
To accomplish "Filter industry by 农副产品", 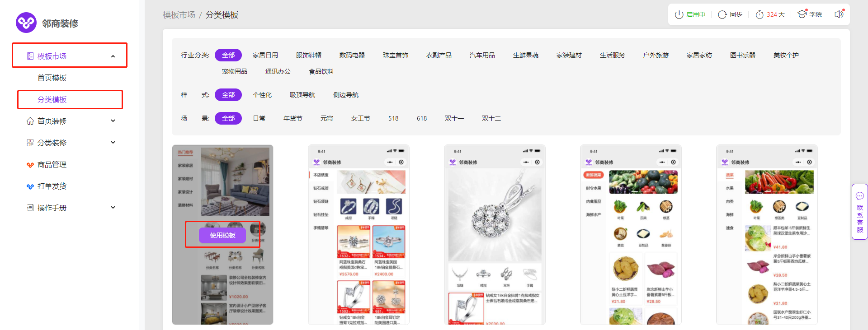I will pyautogui.click(x=439, y=55).
